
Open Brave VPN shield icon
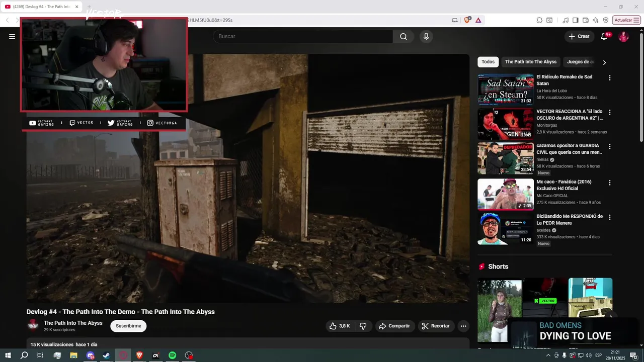coord(606,20)
